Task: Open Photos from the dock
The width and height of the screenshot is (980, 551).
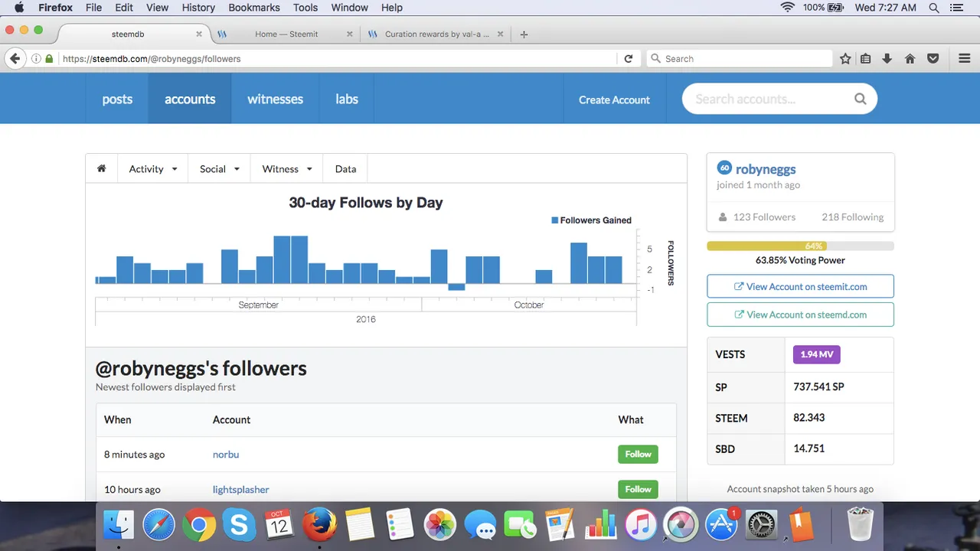Action: [x=440, y=525]
